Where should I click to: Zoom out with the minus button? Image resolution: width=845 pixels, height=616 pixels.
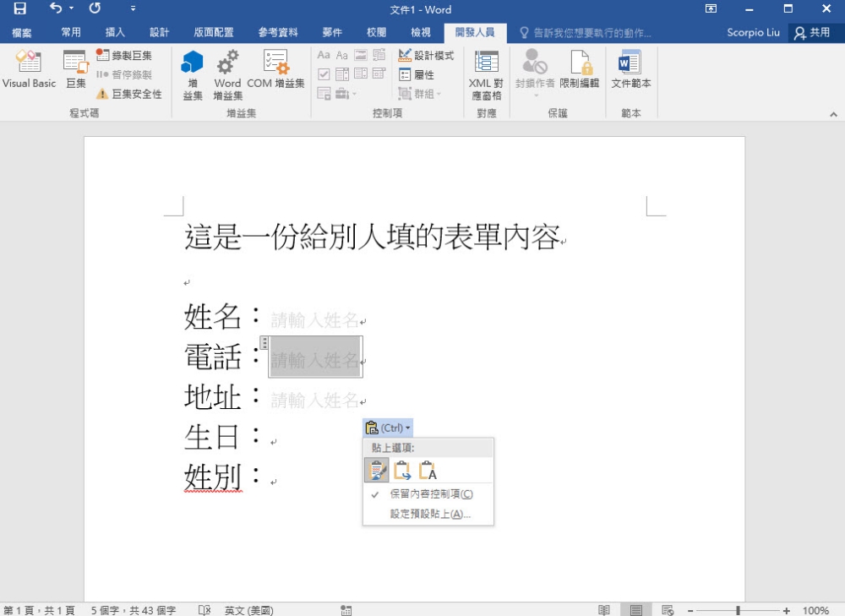click(690, 610)
